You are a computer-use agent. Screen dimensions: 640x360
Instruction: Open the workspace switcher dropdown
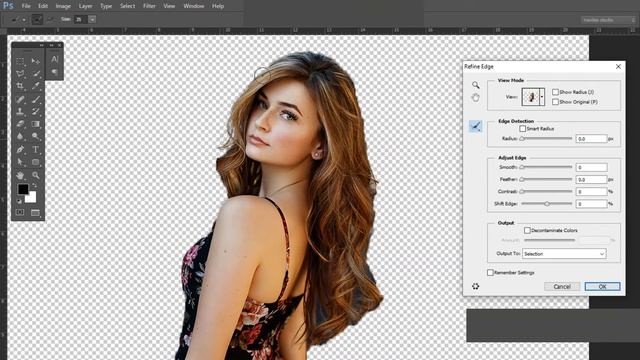point(608,20)
